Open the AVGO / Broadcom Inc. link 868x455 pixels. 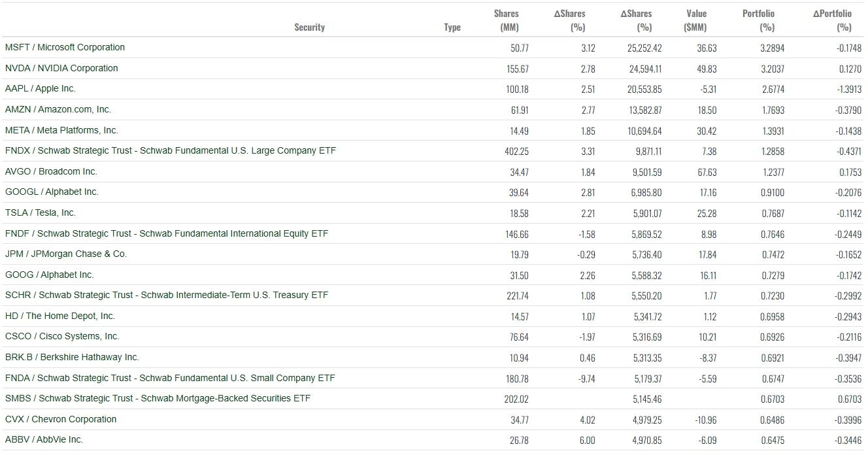coord(51,171)
